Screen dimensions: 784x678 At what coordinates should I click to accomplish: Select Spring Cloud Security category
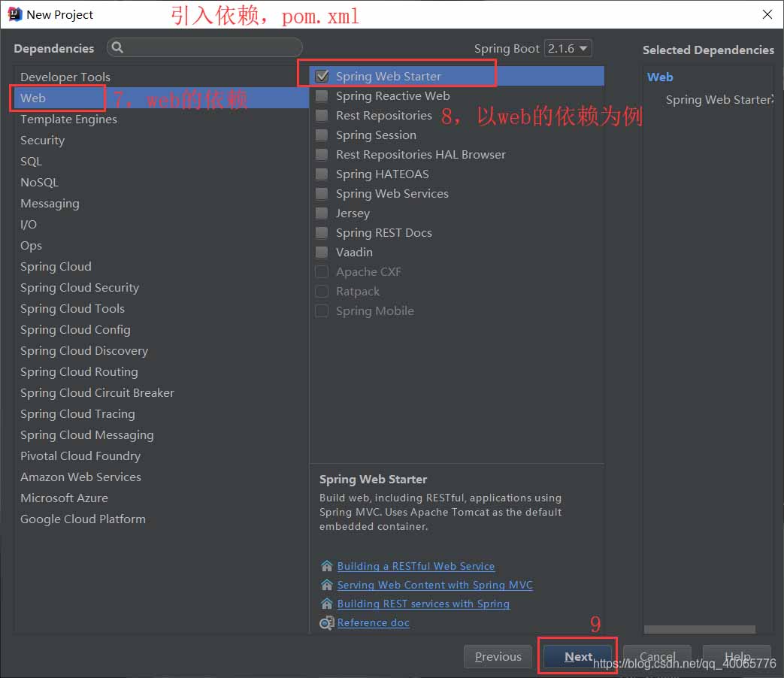161,287
